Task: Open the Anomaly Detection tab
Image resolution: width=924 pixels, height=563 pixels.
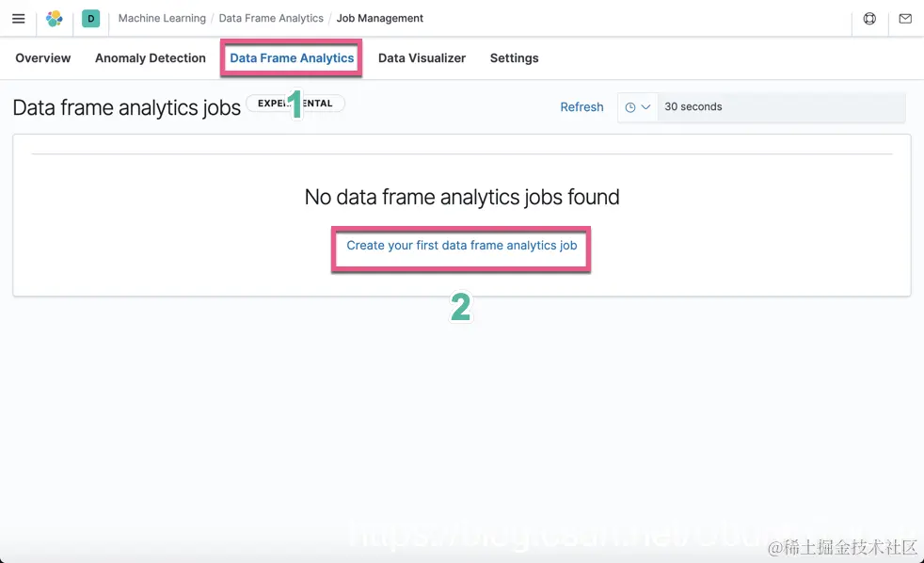Action: coord(151,58)
